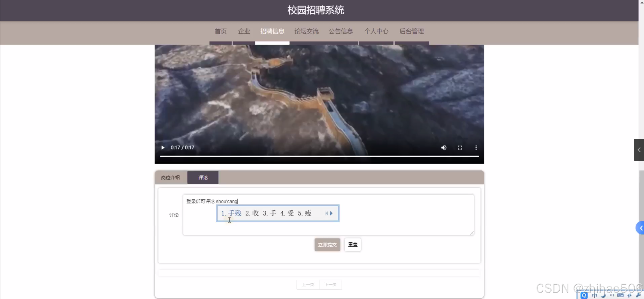Click the 立即提交 submit button
Viewport: 644px width, 299px height.
click(x=327, y=245)
